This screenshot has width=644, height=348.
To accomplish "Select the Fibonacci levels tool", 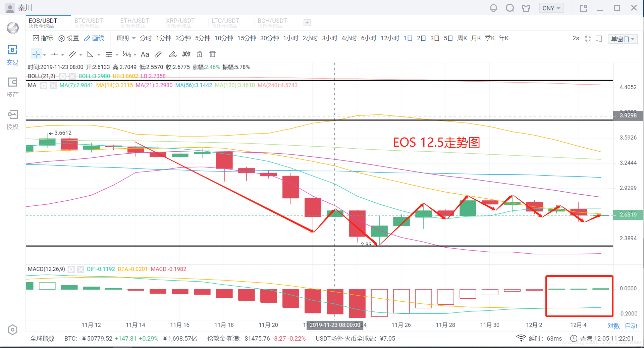I will tap(109, 54).
